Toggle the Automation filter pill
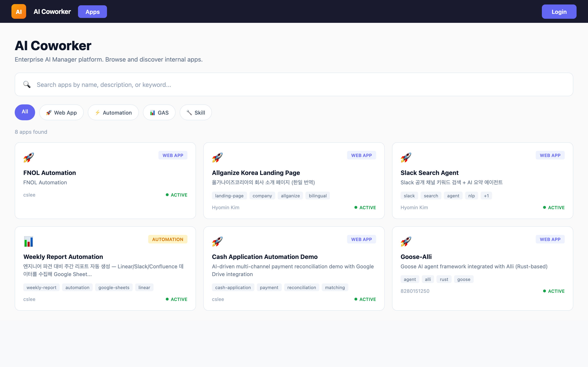Viewport: 588px width, 367px height. tap(113, 112)
